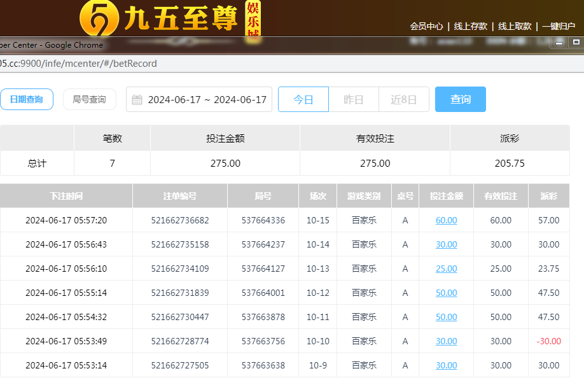This screenshot has height=392, width=584.
Task: Click 一键归户 in the top bar
Action: [558, 26]
